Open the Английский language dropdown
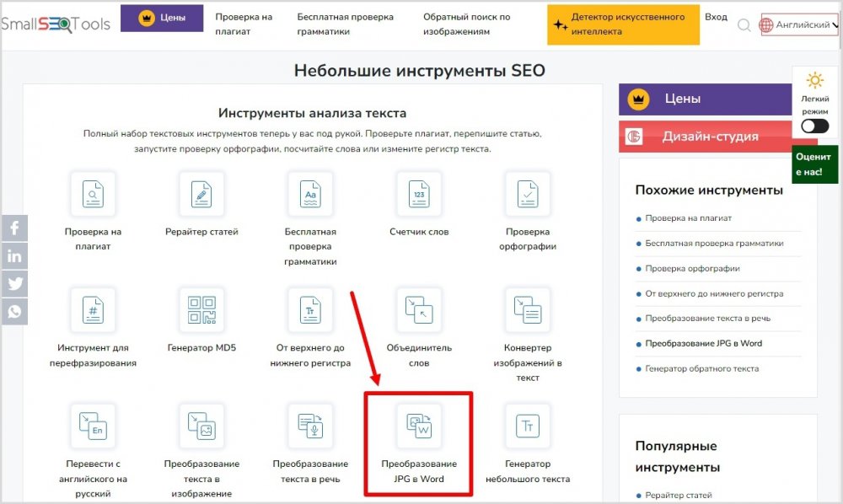This screenshot has height=504, width=843. coord(799,24)
